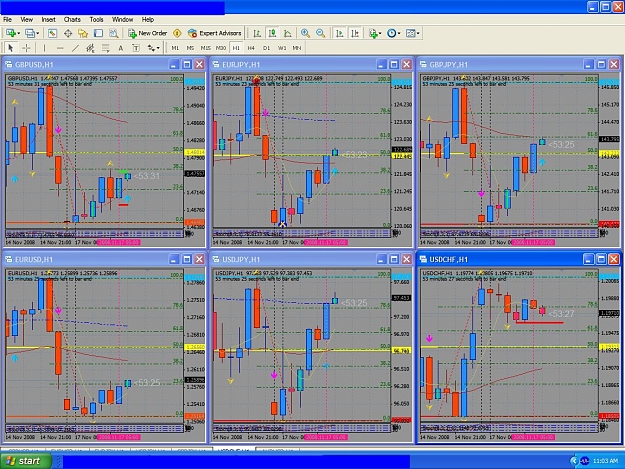Open the View menu
This screenshot has height=469, width=625.
[x=26, y=19]
